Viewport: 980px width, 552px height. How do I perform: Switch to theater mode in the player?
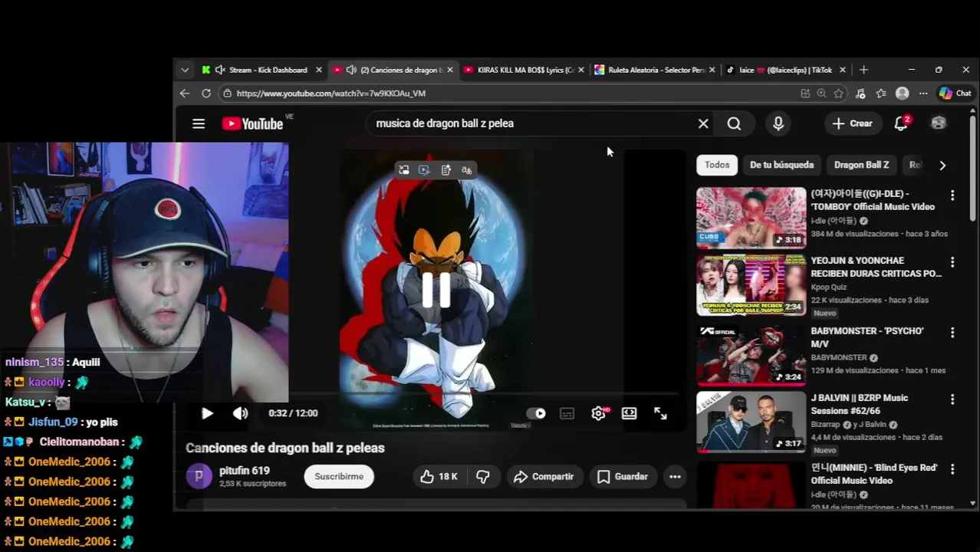coord(629,413)
